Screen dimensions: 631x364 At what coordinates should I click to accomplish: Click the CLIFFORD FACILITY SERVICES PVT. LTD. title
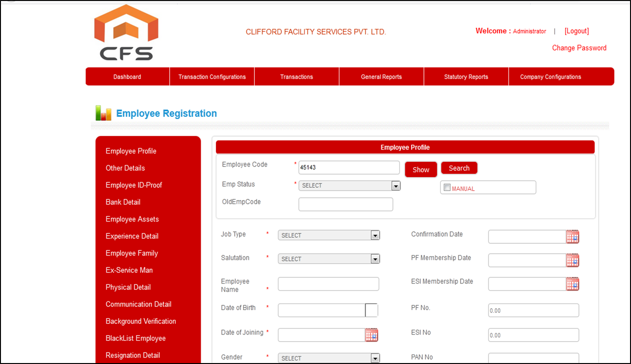[x=316, y=32]
